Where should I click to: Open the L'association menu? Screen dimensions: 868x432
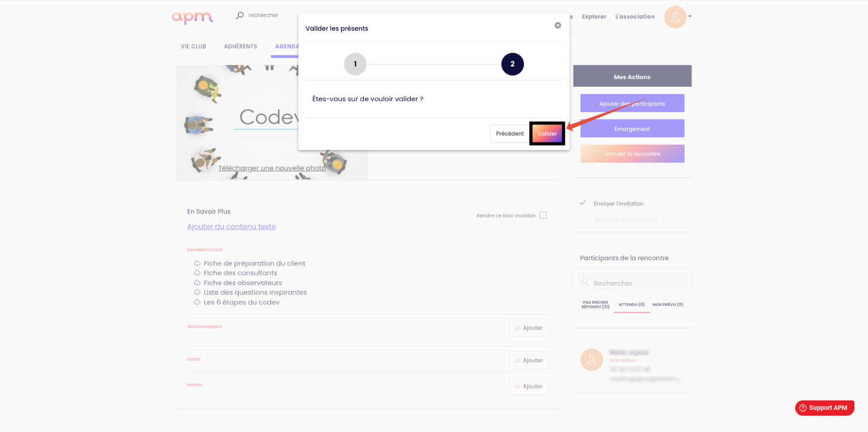pos(635,16)
